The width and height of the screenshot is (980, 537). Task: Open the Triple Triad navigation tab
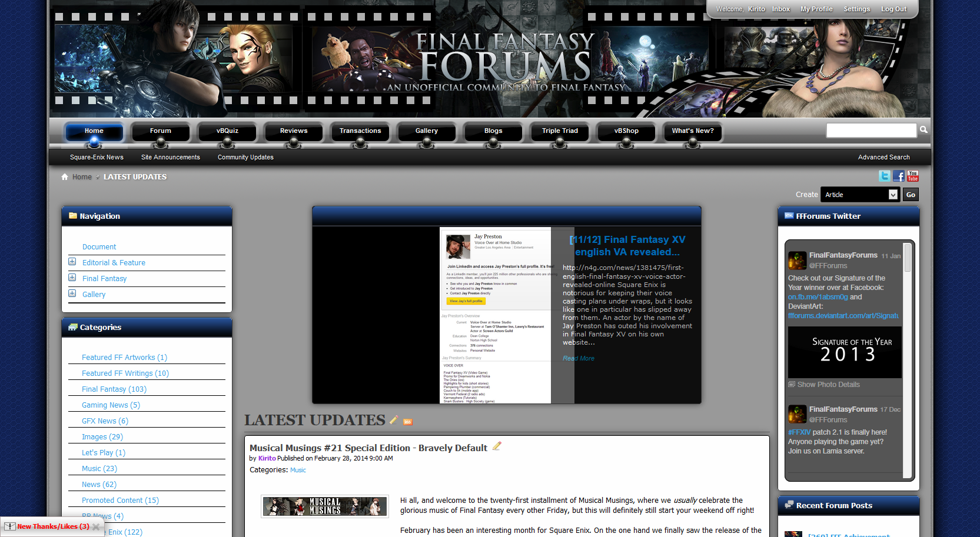tap(560, 131)
